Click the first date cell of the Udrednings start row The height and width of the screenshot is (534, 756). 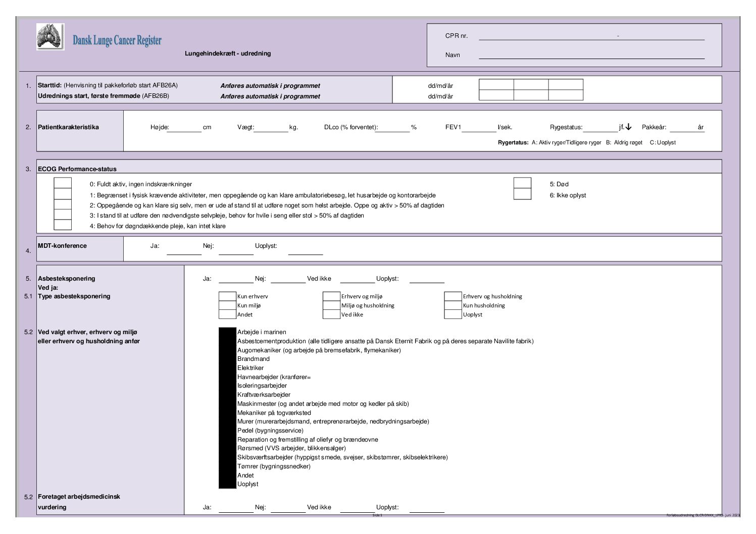(496, 95)
